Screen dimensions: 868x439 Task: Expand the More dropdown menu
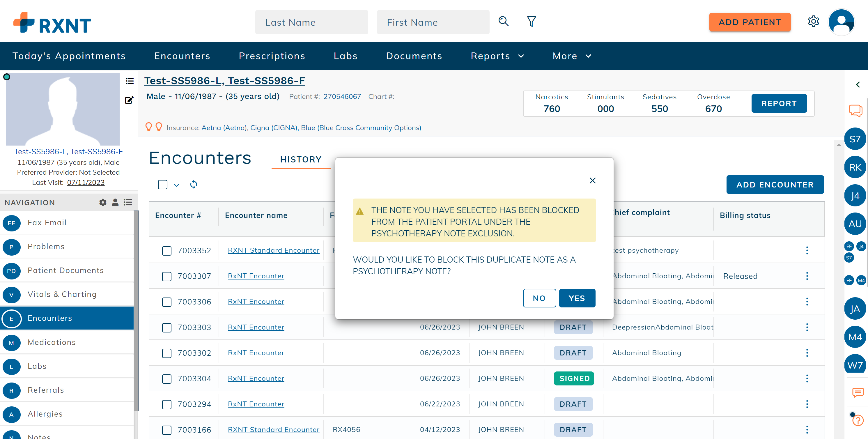572,56
